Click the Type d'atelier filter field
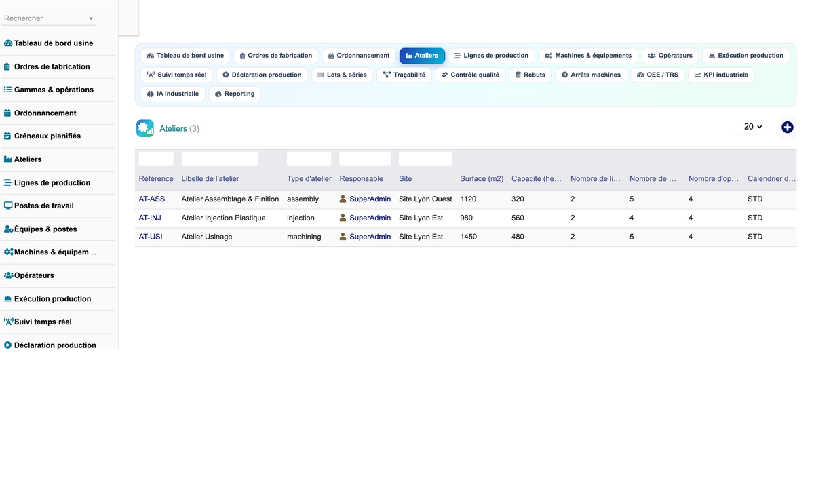The width and height of the screenshot is (814, 504). coord(309,159)
